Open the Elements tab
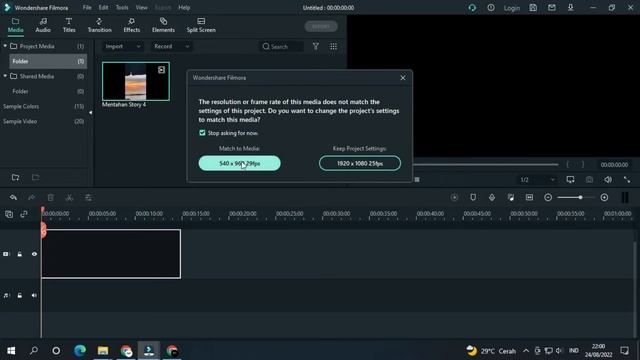This screenshot has width=640, height=360. pos(163,25)
